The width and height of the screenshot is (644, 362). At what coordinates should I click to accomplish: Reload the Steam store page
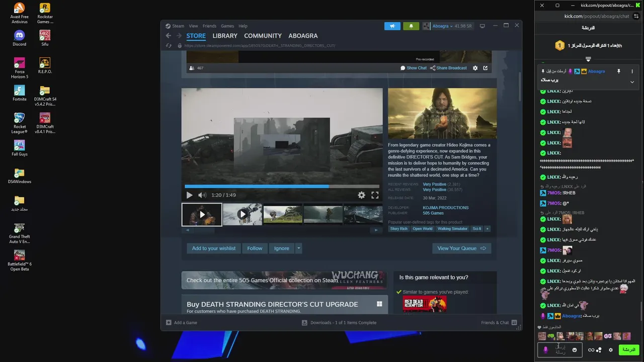point(169,46)
